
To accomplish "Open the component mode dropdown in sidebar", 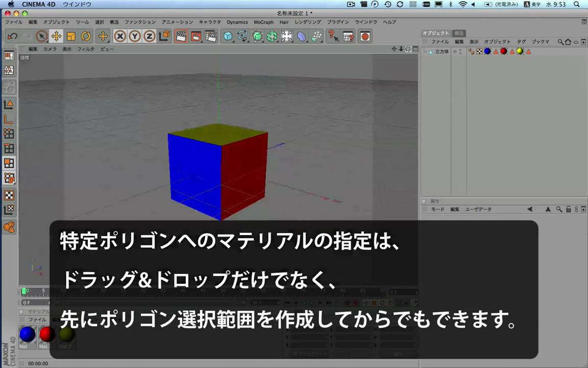I will click(9, 178).
